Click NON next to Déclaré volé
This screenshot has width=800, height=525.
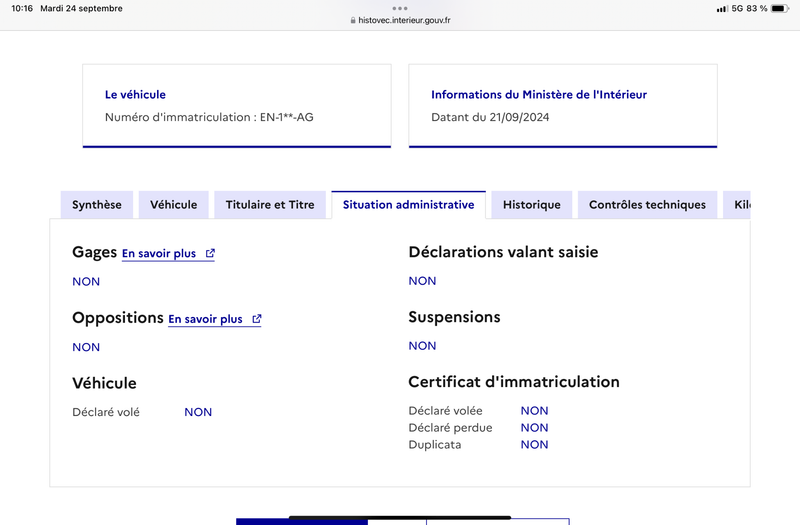(198, 412)
